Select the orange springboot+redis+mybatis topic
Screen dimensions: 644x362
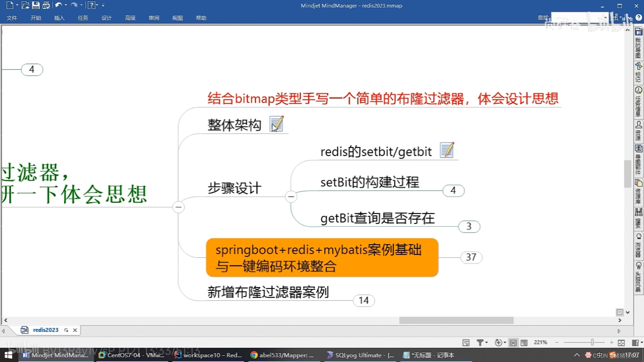point(322,257)
